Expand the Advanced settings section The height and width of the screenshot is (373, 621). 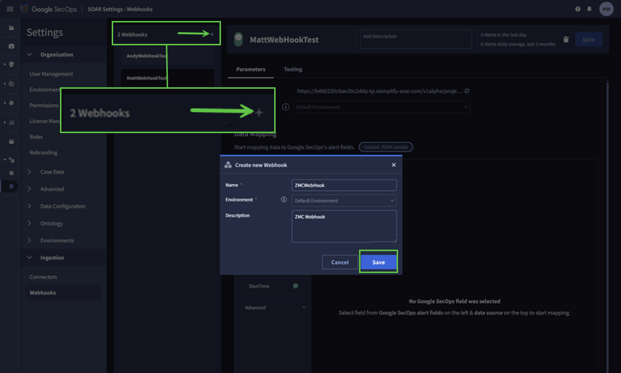pos(29,189)
